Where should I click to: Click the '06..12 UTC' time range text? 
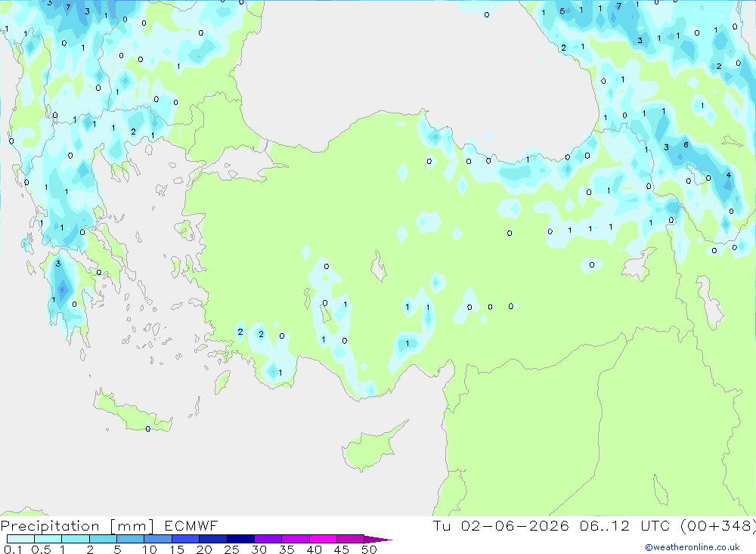624,525
